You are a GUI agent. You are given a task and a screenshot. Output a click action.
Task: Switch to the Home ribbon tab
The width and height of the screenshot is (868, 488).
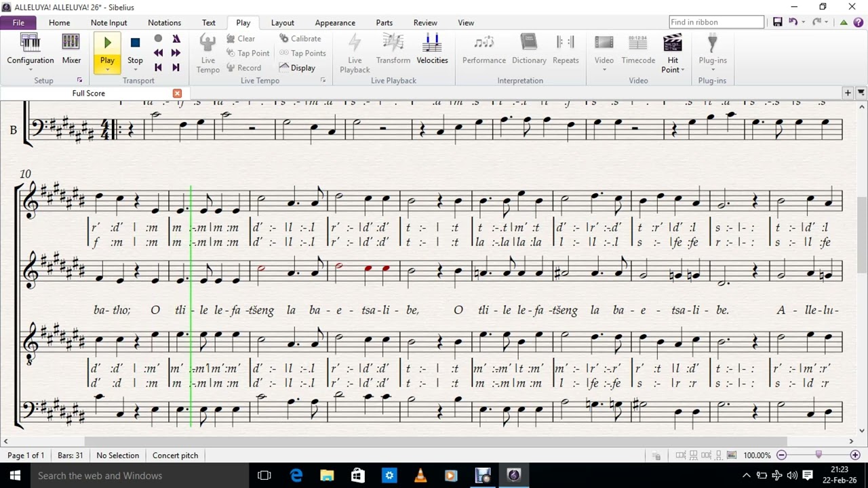point(59,22)
